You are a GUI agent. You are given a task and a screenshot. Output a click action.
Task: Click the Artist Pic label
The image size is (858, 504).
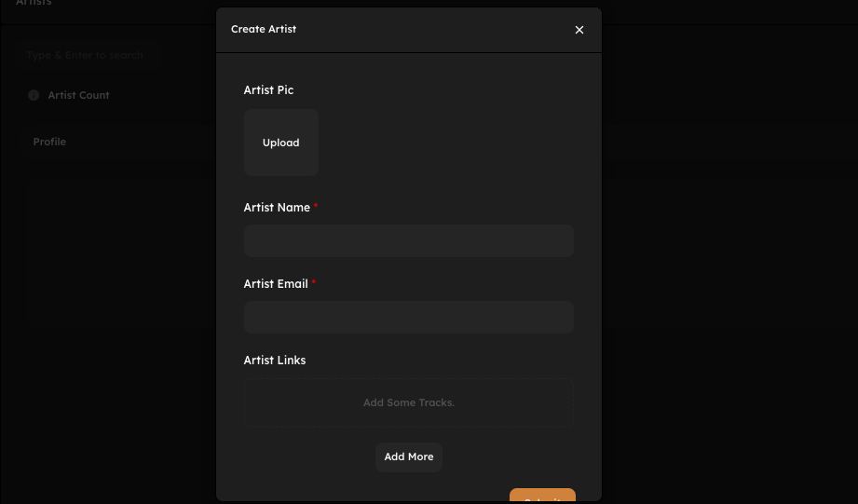268,90
